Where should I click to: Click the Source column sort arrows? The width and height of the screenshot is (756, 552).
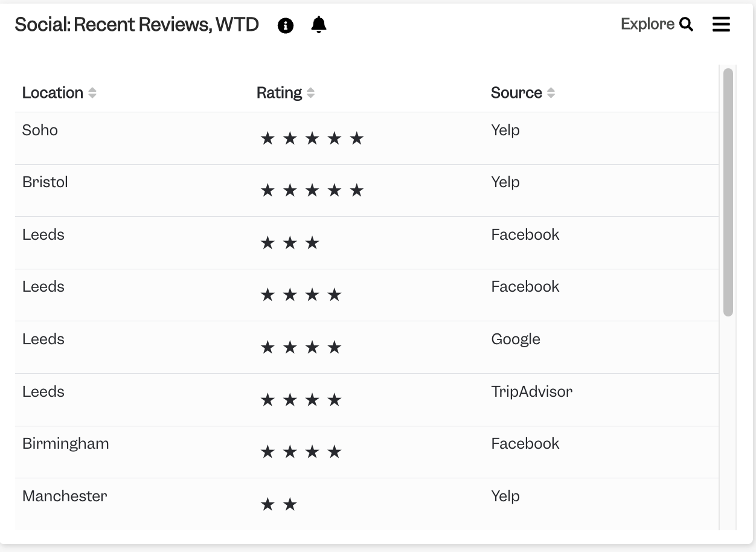[x=551, y=93]
